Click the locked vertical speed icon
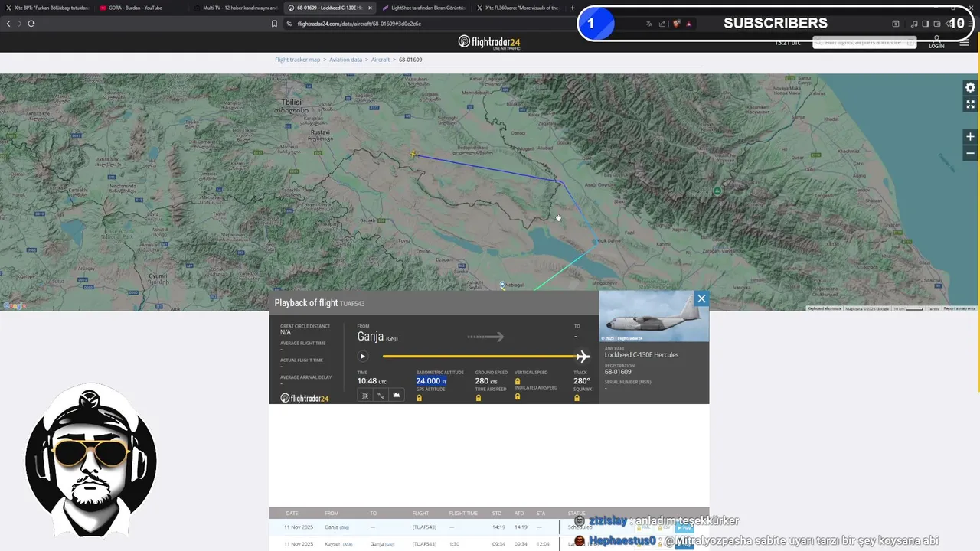 [518, 380]
